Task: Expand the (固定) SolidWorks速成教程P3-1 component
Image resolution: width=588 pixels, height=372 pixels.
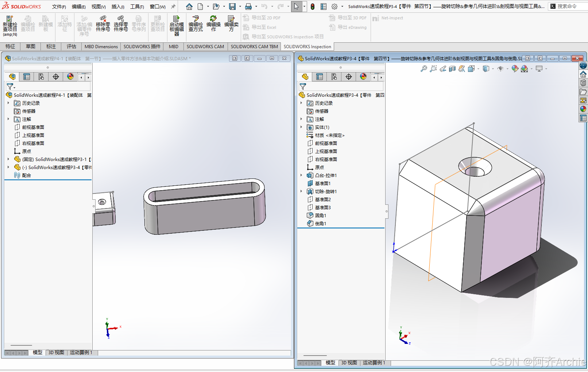Action: pos(8,159)
